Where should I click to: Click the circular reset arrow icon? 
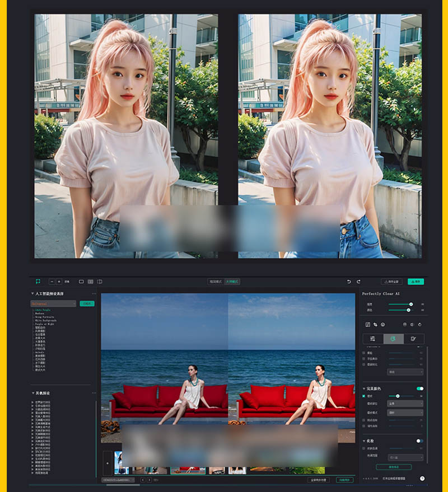coord(420,325)
